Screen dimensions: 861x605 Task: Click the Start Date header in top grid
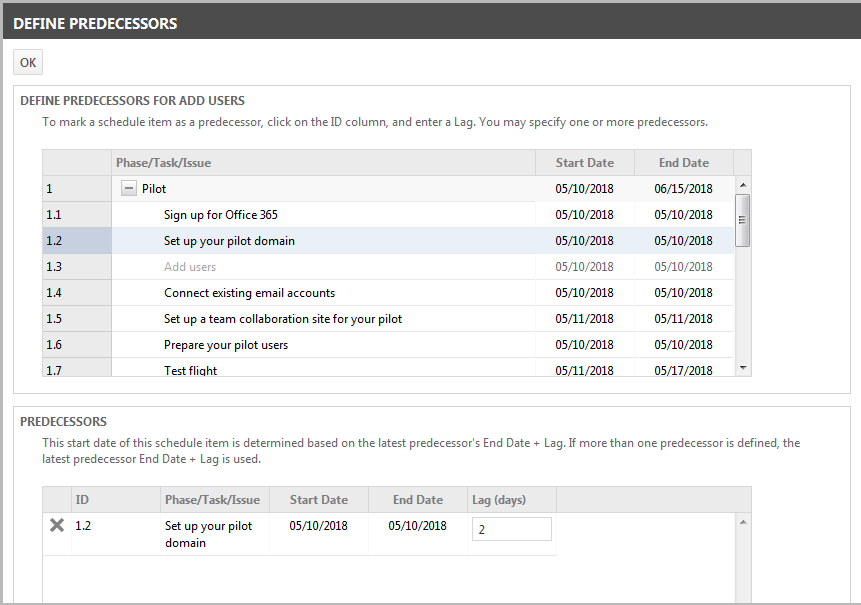coord(584,163)
